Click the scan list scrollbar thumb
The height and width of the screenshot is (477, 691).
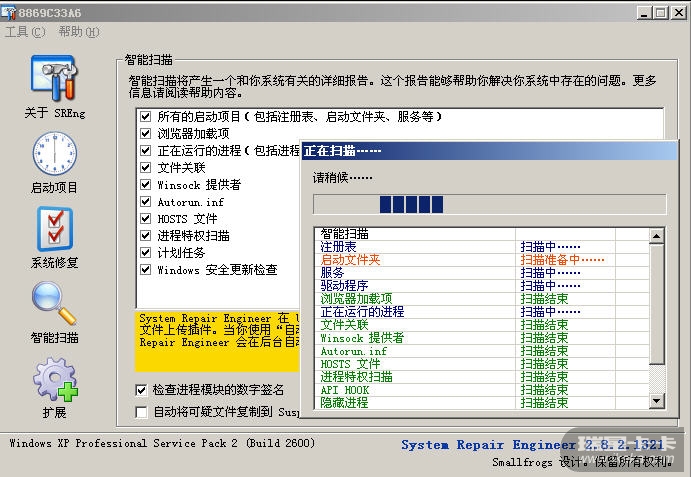point(657,304)
